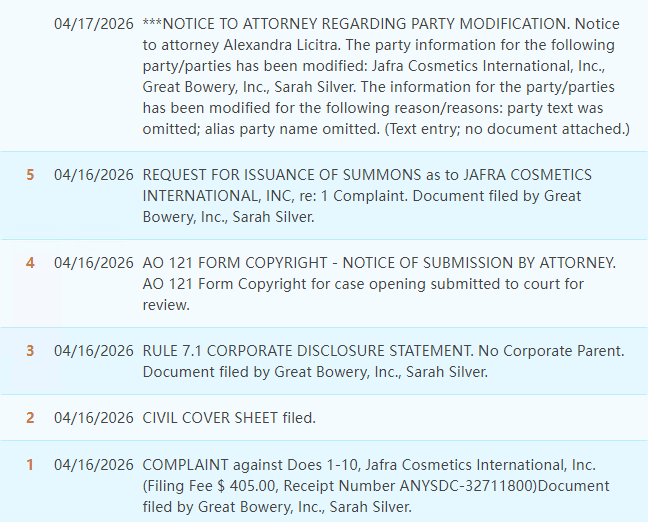This screenshot has width=649, height=522.
Task: Click the date beside the Civil Cover Sheet
Action: tap(94, 418)
